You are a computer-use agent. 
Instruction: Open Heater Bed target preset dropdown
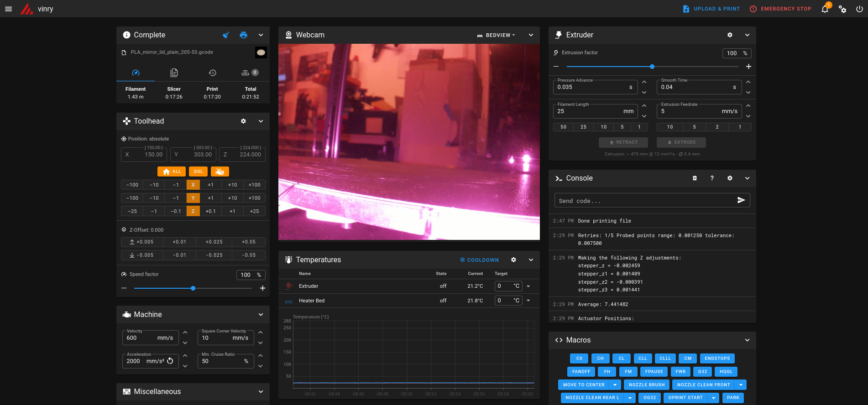(528, 301)
